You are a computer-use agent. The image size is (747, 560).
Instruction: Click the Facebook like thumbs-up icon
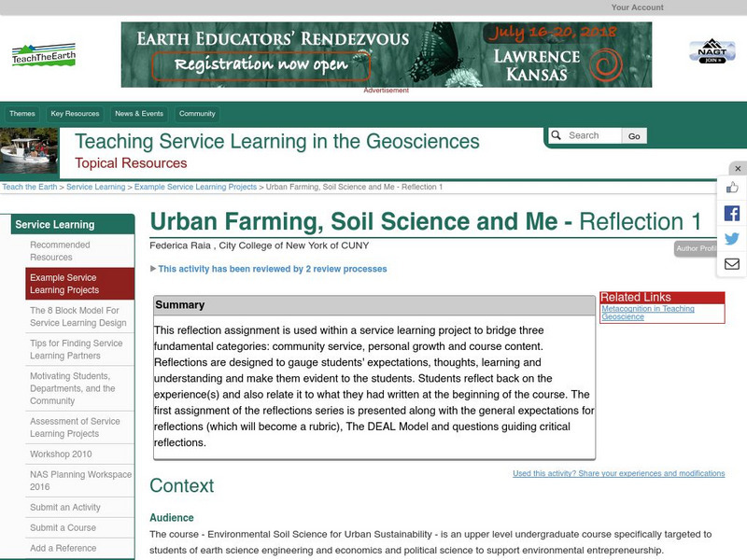732,188
